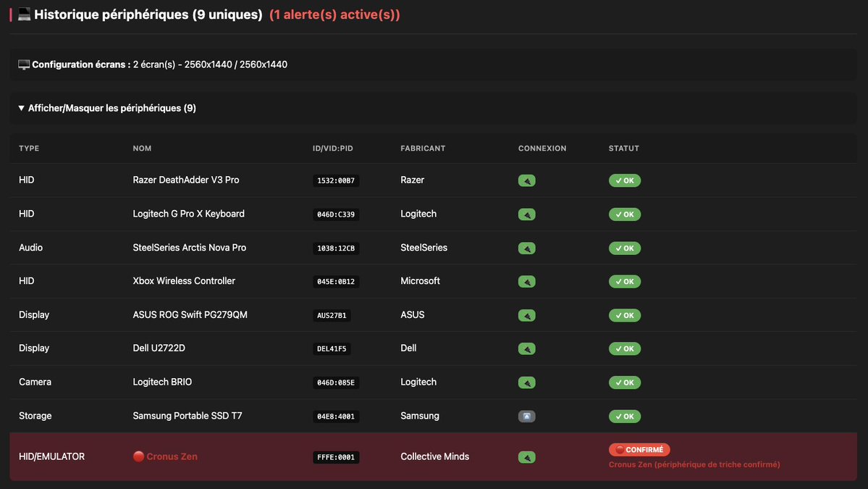868x489 pixels.
Task: Click the red alert dot beside Cronus Zen name
Action: [x=138, y=456]
